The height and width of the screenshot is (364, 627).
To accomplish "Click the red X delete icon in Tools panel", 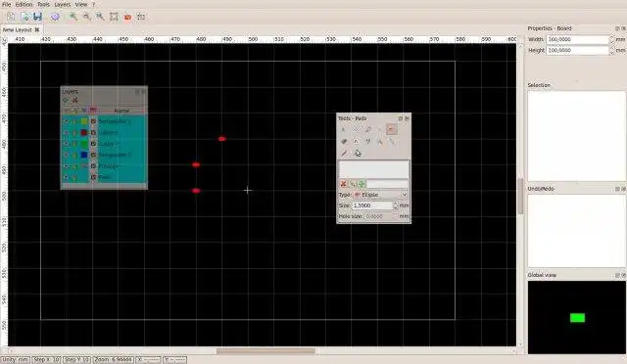I will tap(343, 184).
